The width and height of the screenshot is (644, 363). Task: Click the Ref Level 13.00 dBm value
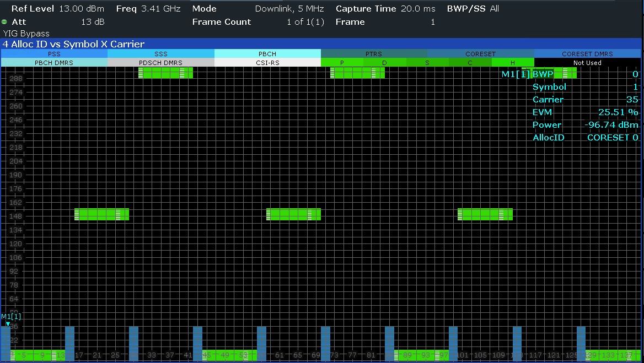(82, 9)
